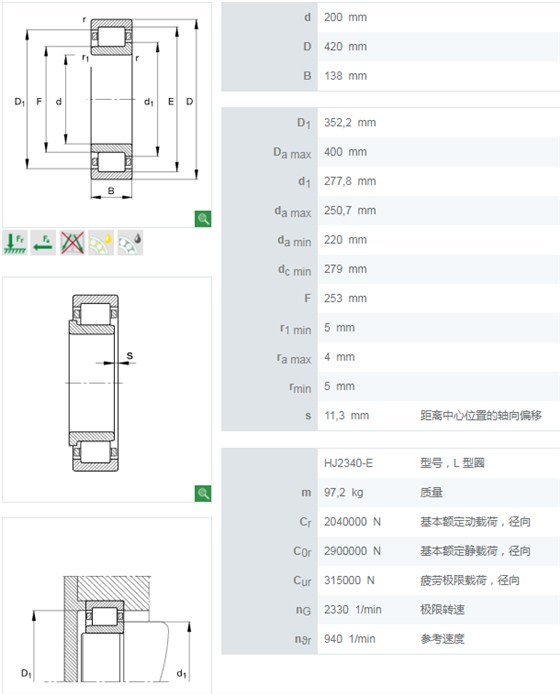560x694 pixels.
Task: Open the top bearing dimension drawing
Action: [107, 115]
